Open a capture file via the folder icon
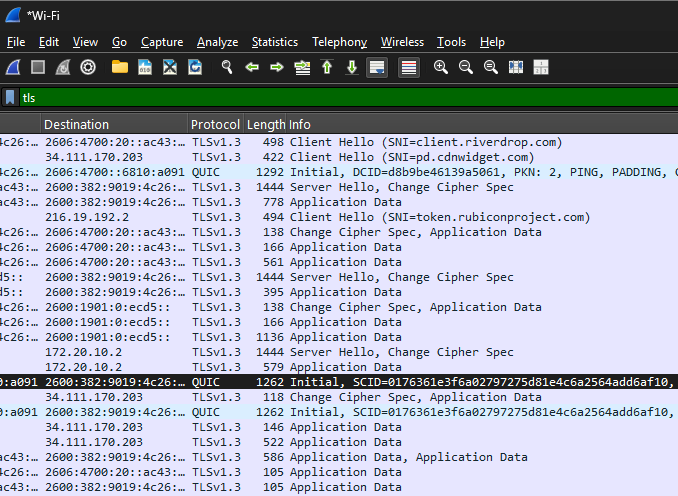The width and height of the screenshot is (678, 496). (x=120, y=67)
